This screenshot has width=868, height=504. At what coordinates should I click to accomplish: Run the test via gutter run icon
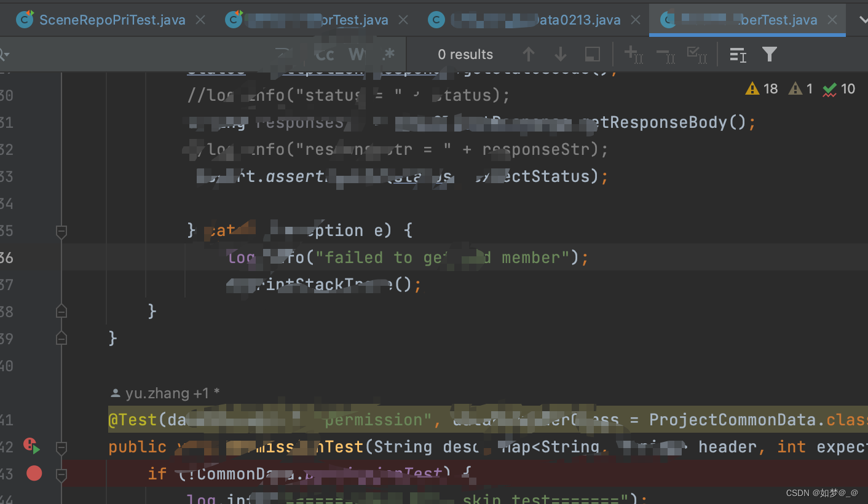(31, 446)
